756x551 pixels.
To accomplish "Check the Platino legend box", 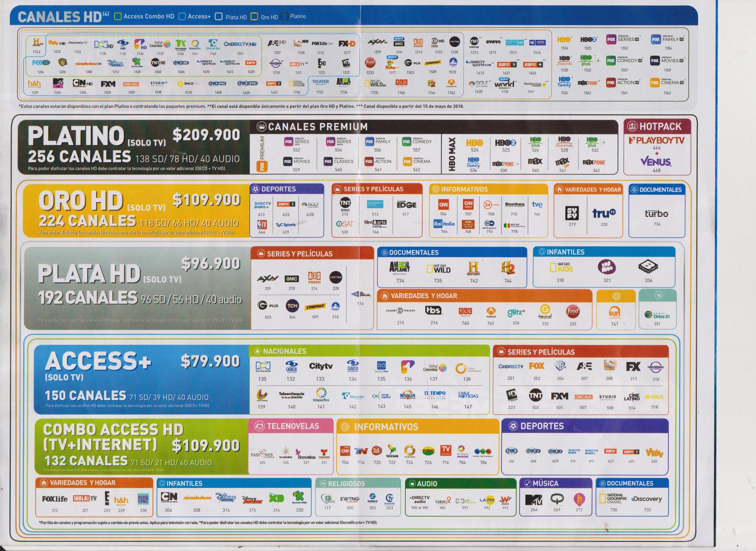I will [285, 16].
